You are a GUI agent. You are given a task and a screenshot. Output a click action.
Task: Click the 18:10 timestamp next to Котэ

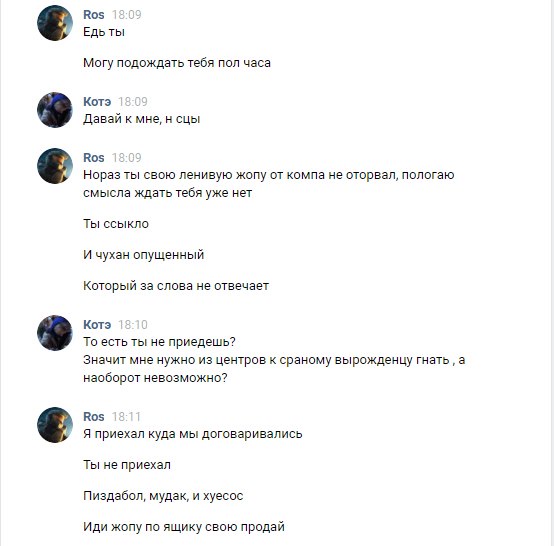133,325
